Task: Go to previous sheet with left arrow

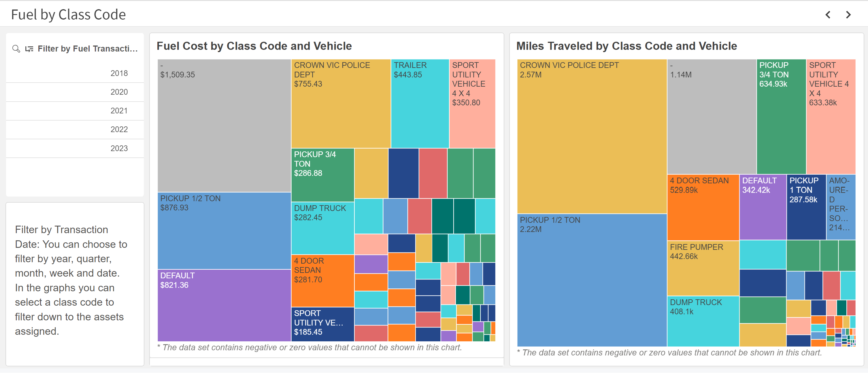Action: click(828, 14)
